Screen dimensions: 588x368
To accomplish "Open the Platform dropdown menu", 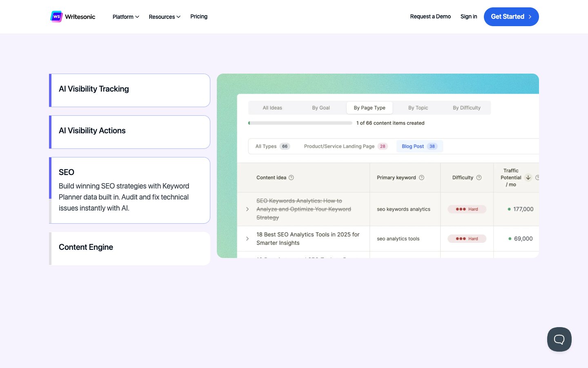I will coord(126,17).
